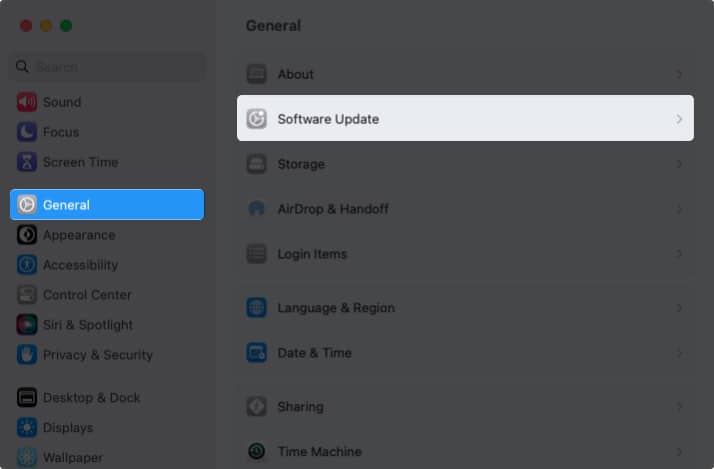Open Accessibility settings in the sidebar

(x=107, y=265)
